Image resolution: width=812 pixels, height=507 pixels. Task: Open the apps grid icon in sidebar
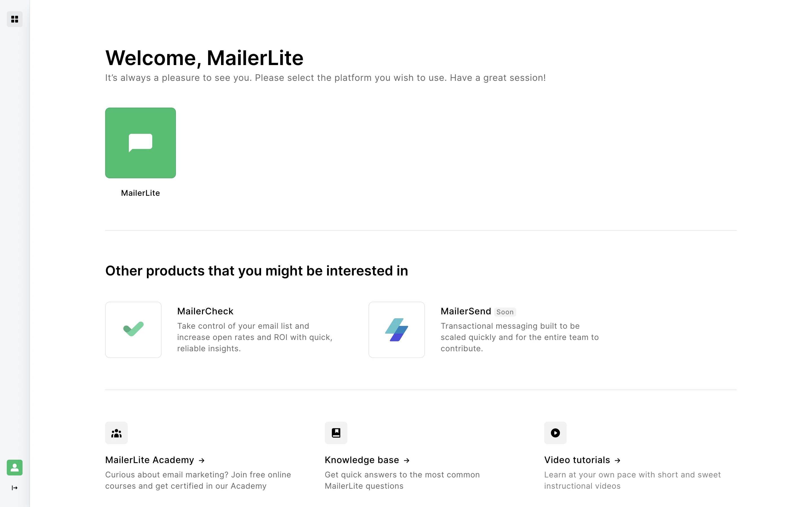coord(14,19)
